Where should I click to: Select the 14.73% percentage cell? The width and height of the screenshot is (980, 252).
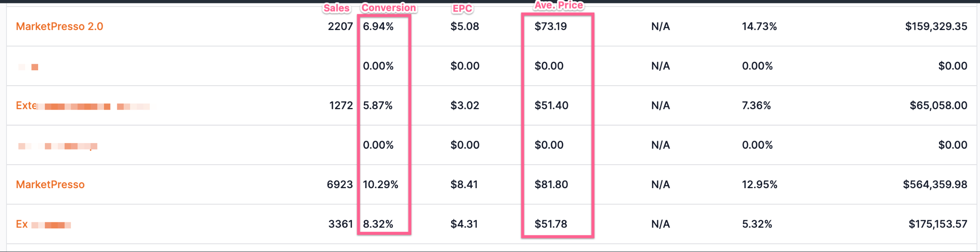(x=759, y=27)
